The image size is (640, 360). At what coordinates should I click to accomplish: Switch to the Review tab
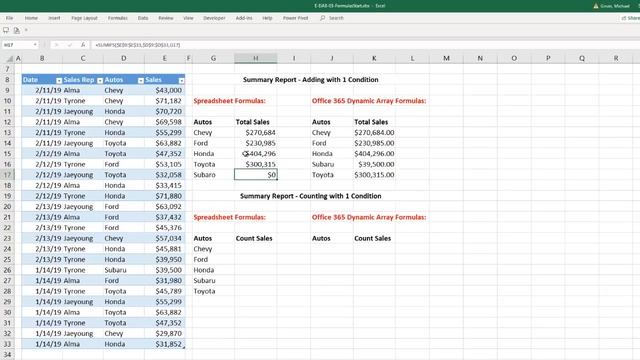click(165, 18)
